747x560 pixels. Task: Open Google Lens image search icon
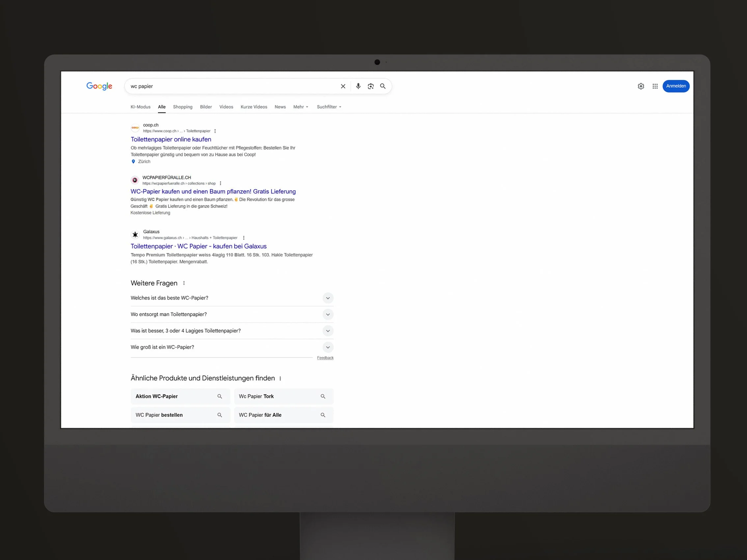(371, 86)
